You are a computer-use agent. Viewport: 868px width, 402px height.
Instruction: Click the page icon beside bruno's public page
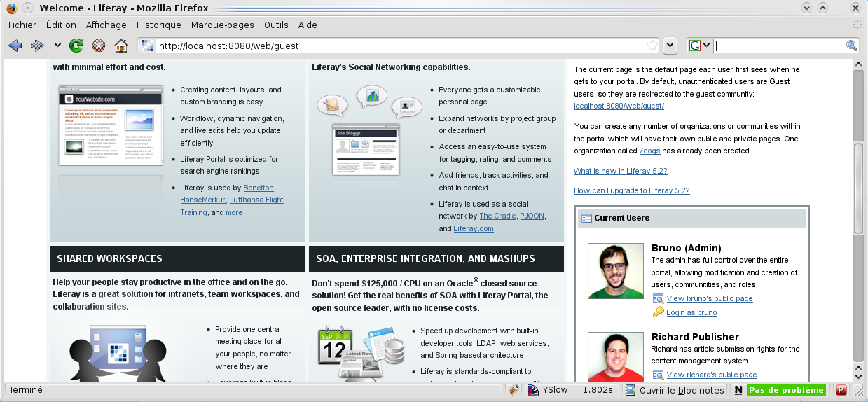click(x=658, y=298)
